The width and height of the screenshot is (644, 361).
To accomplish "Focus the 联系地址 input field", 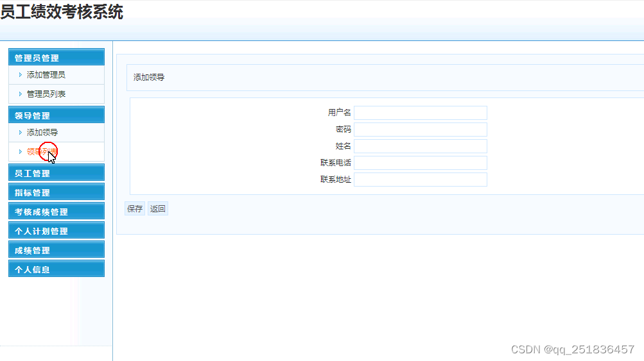I will (x=421, y=180).
